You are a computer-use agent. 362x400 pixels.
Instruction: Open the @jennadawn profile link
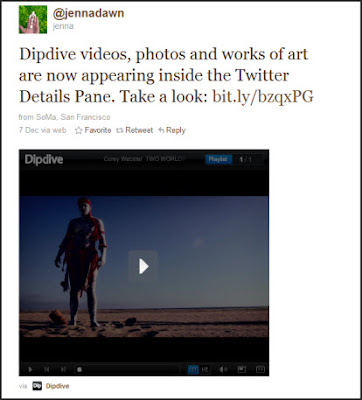88,13
